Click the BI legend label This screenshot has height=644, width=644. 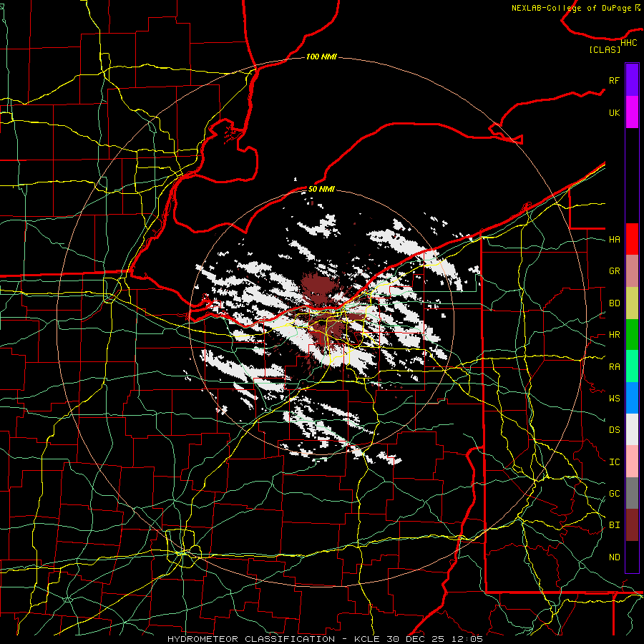(x=614, y=525)
